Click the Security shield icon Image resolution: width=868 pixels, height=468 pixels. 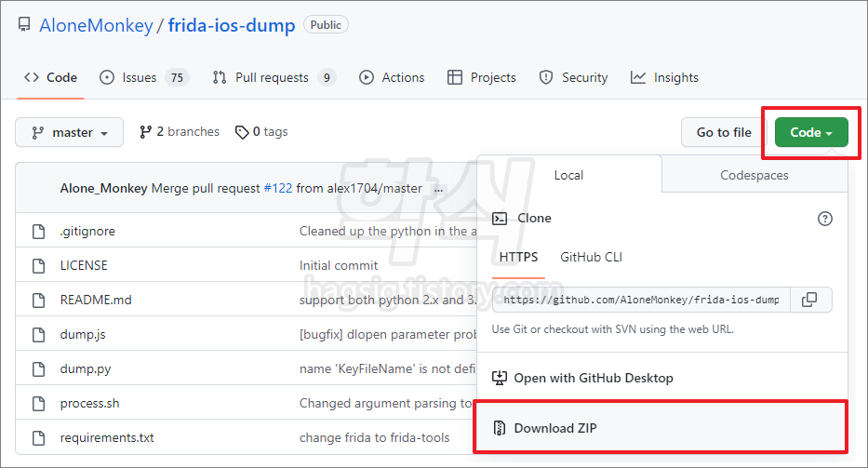546,77
